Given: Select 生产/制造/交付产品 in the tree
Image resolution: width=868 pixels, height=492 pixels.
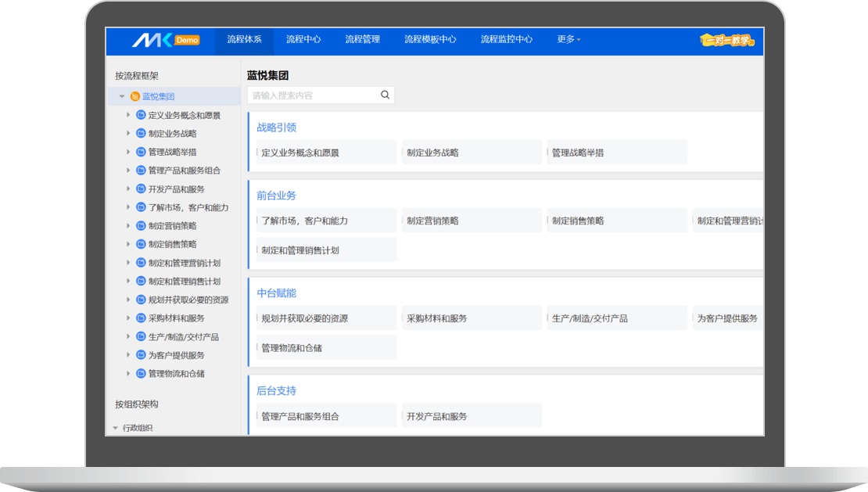Looking at the screenshot, I should click(x=183, y=337).
